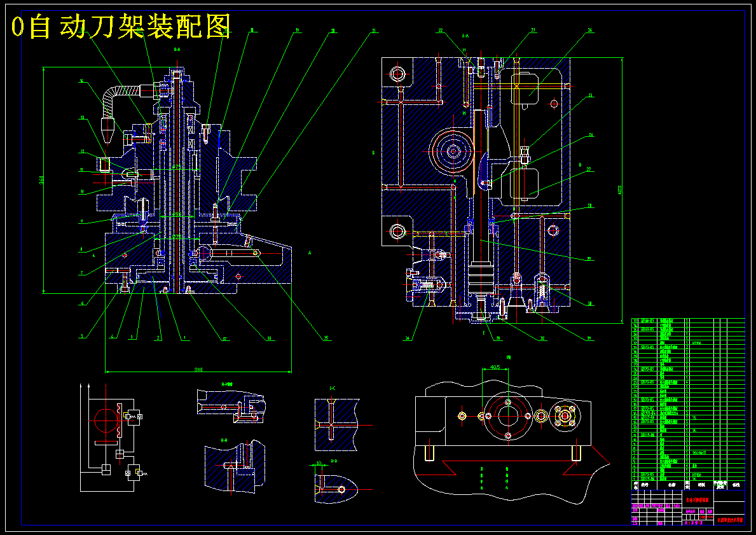Click part callout number 23
The width and height of the screenshot is (756, 535).
pyautogui.click(x=533, y=30)
